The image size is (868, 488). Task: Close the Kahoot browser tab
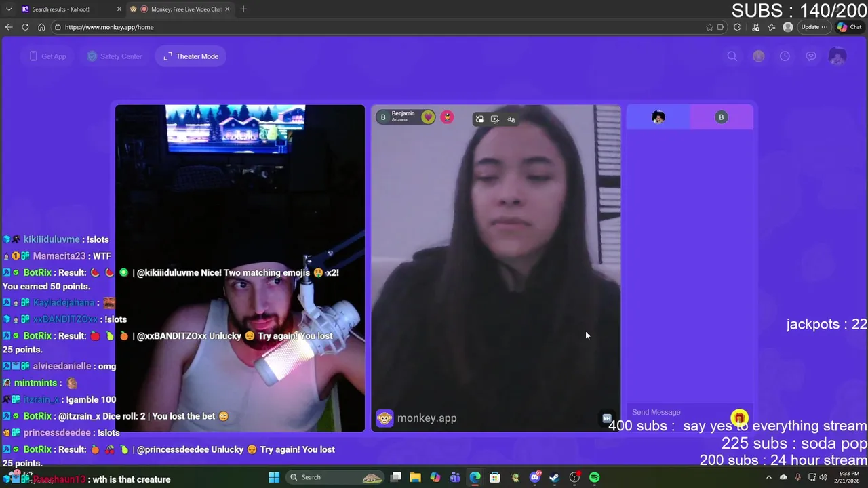tap(119, 9)
